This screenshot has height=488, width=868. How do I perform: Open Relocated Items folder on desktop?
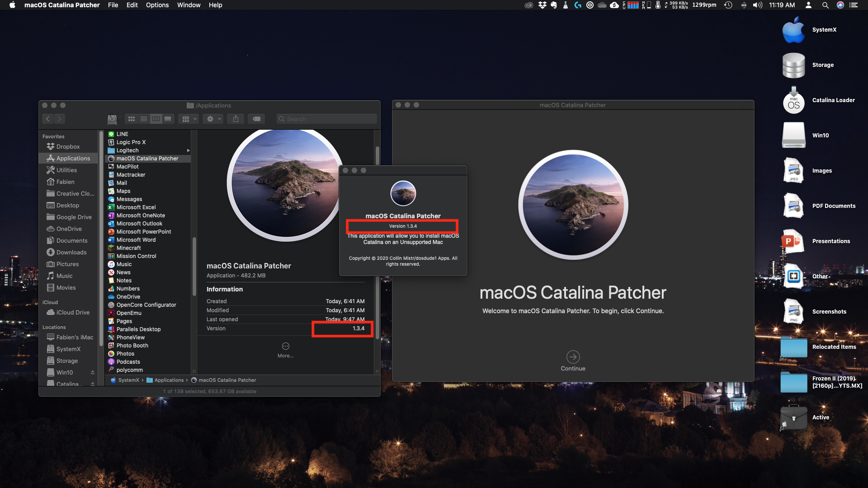point(794,347)
